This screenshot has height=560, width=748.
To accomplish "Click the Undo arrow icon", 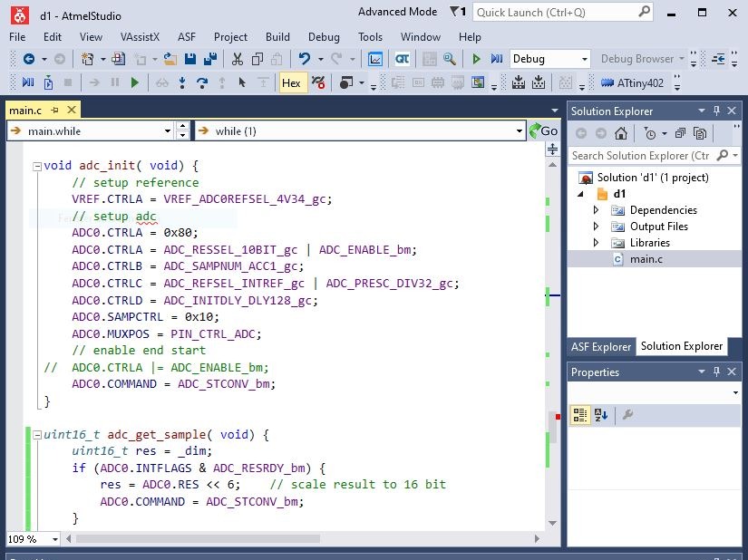I will [305, 59].
